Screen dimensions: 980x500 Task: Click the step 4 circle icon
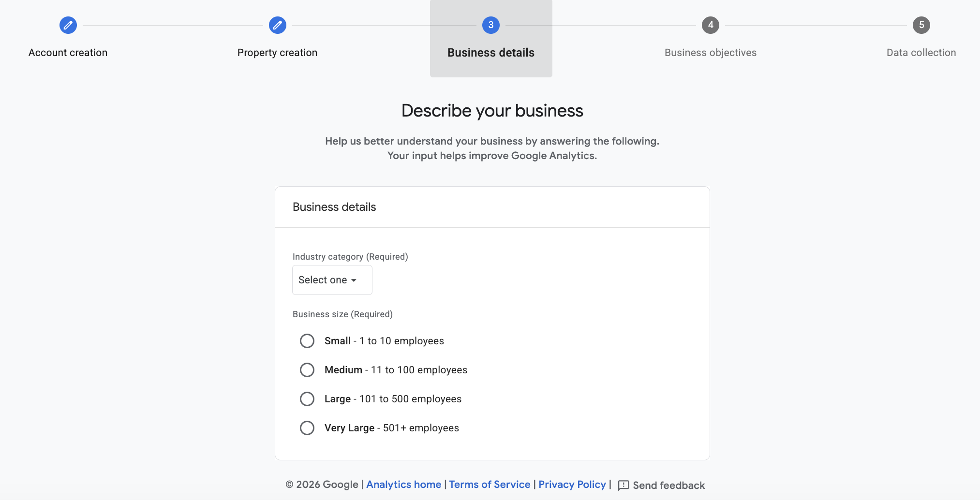coord(711,25)
